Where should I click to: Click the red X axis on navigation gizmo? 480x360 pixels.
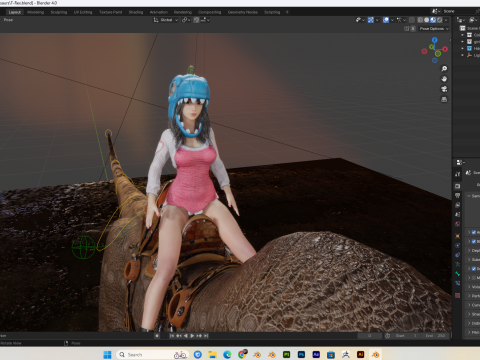[445, 49]
